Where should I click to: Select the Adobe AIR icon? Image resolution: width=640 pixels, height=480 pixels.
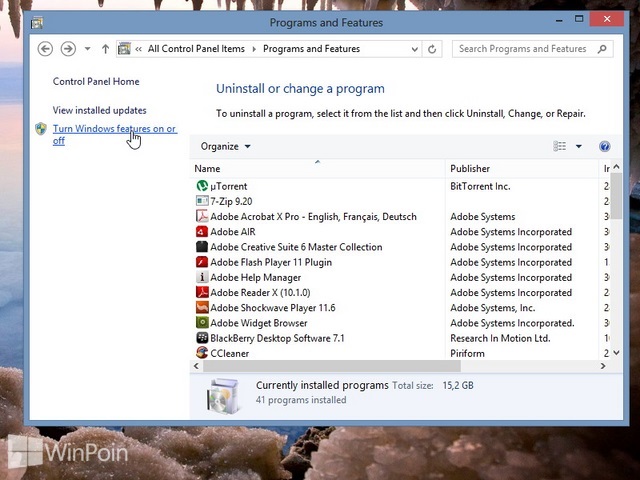click(x=202, y=232)
